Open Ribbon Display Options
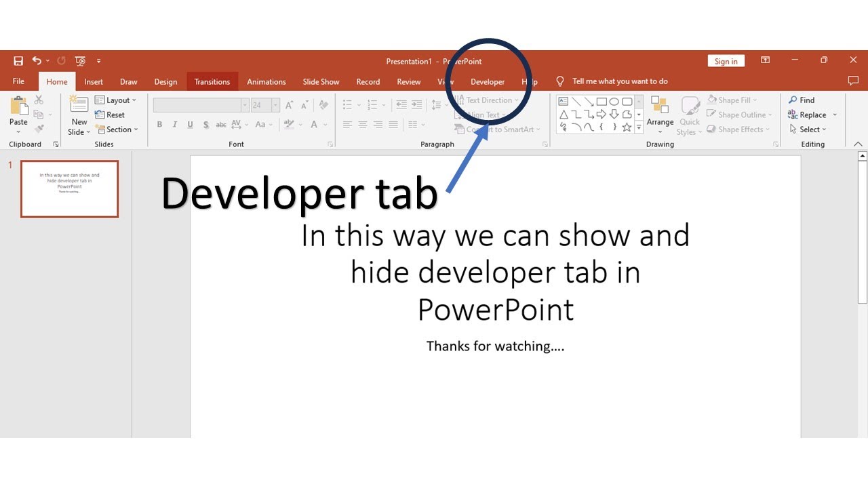This screenshot has height=488, width=868. [766, 60]
